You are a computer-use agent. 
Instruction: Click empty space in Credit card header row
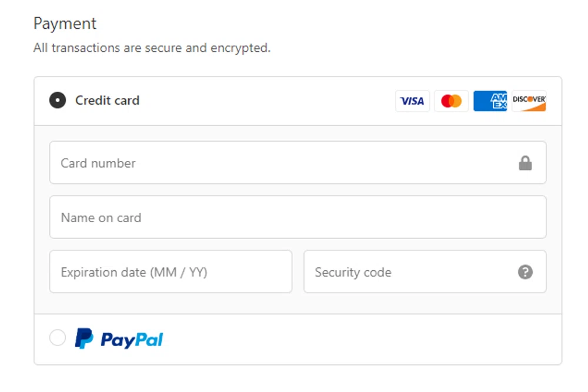point(265,100)
